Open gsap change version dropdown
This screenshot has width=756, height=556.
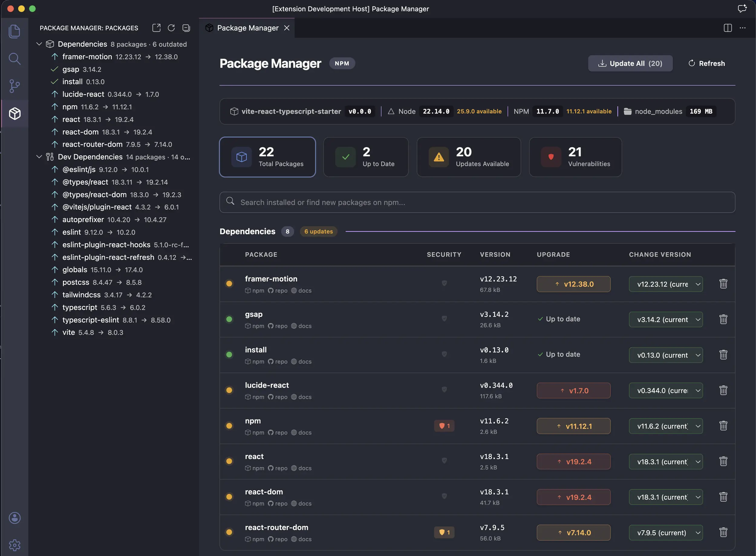(x=666, y=319)
